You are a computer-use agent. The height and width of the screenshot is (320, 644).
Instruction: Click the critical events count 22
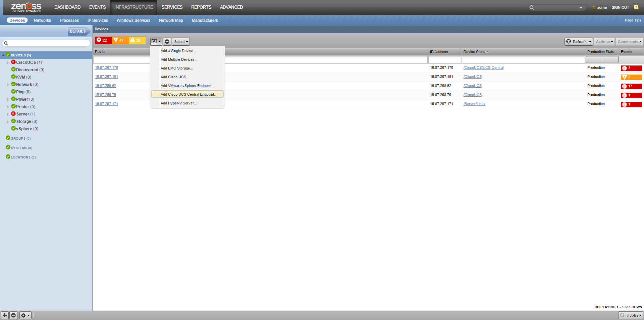pos(103,40)
